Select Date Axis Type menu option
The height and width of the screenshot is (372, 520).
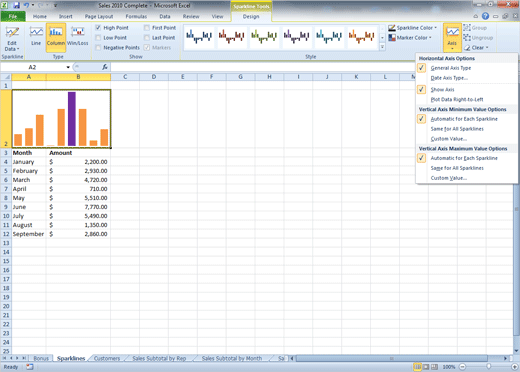click(449, 78)
